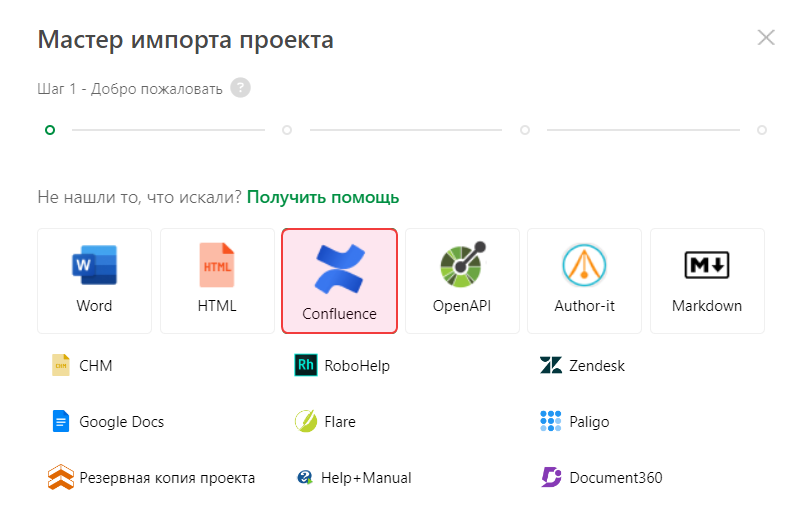Choose Flare text label
The width and height of the screenshot is (804, 524).
click(x=340, y=421)
